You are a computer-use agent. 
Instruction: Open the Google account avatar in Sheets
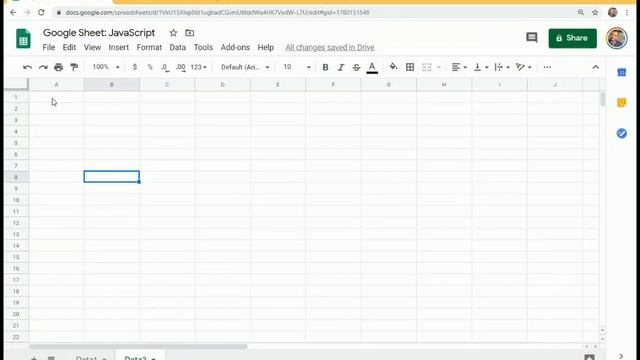(616, 38)
